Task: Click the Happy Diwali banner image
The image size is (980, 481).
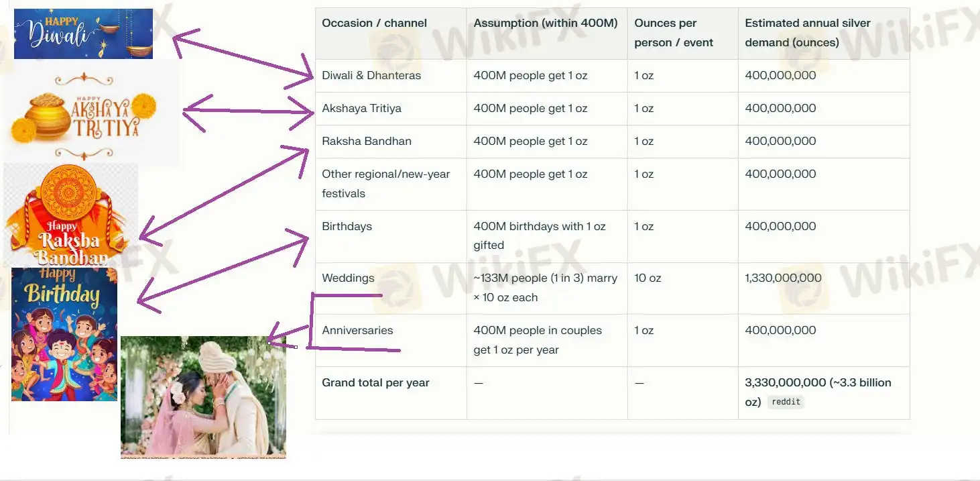Action: click(83, 34)
